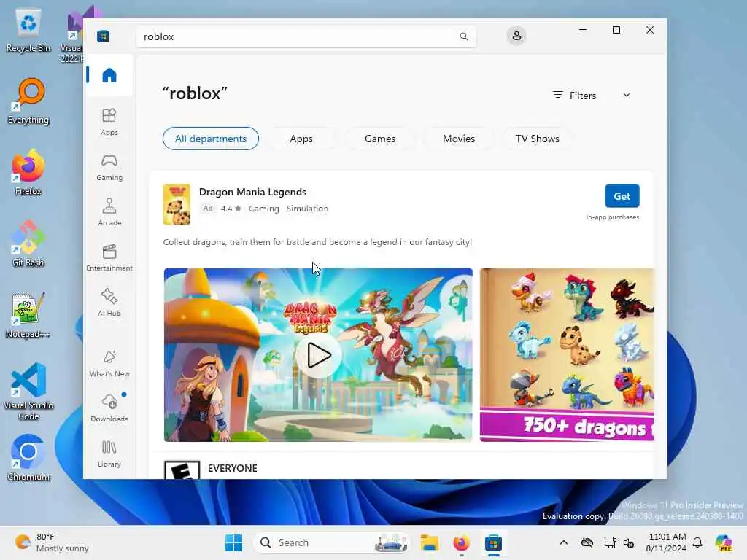The width and height of the screenshot is (747, 560).
Task: Select the Git Bash desktop shortcut
Action: point(28,244)
